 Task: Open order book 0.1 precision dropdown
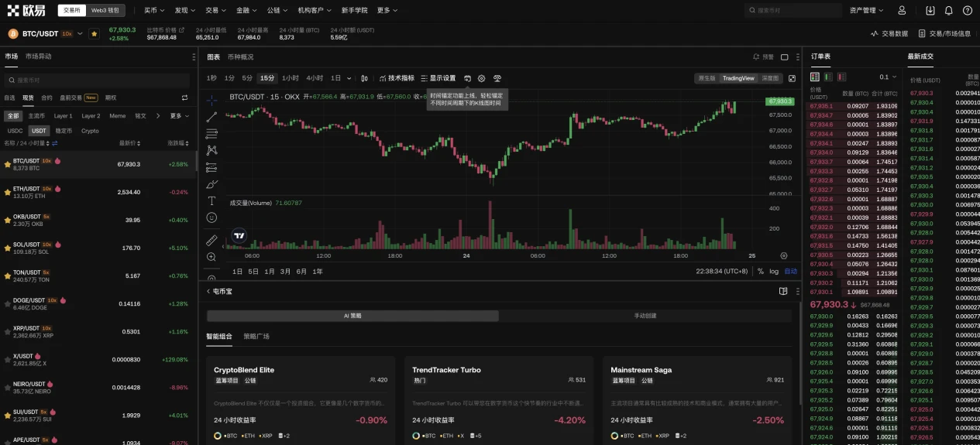(x=888, y=77)
